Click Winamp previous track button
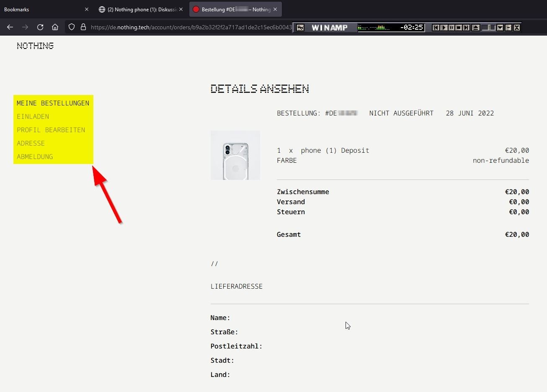The image size is (547, 392). [436, 28]
